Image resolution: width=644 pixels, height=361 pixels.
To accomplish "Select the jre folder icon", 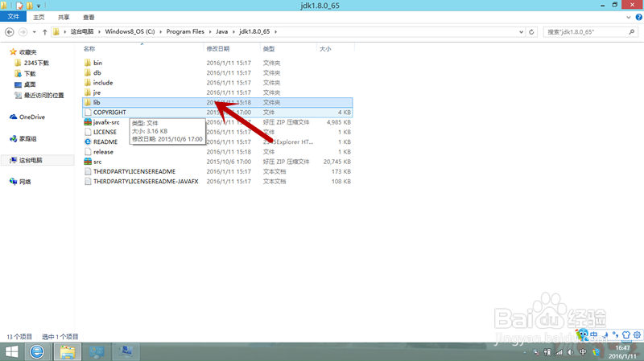I will [88, 92].
